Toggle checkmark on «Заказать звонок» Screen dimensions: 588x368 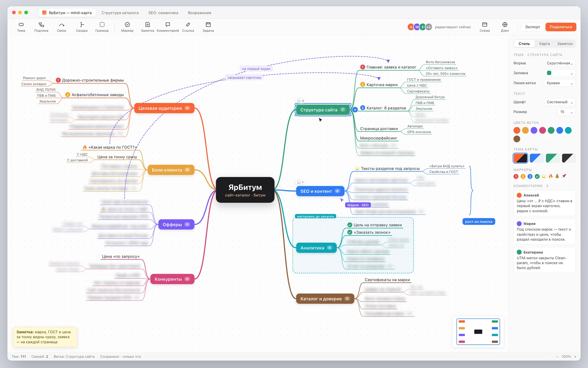pos(350,232)
